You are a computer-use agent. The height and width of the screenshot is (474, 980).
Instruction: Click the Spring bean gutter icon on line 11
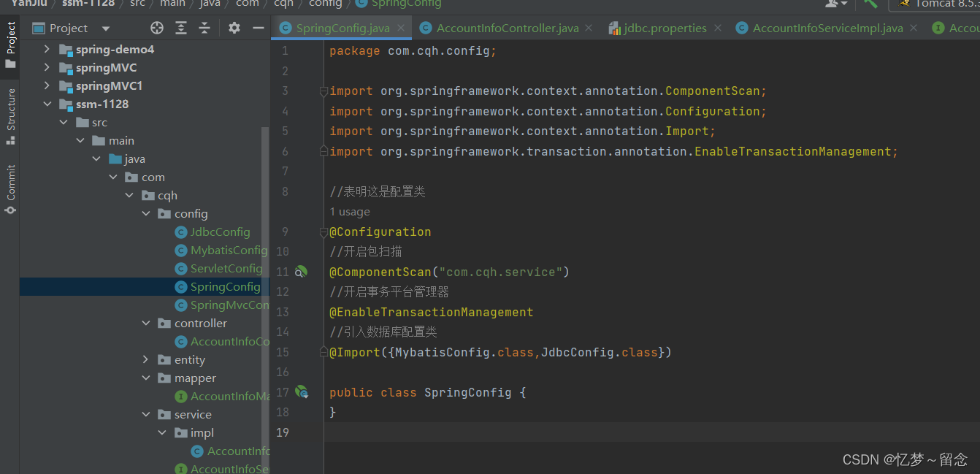point(301,272)
